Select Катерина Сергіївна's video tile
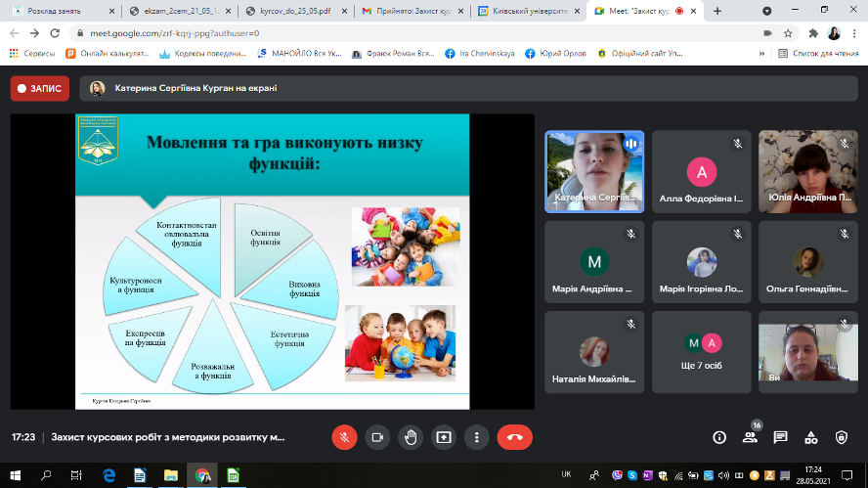This screenshot has height=488, width=868. [593, 171]
